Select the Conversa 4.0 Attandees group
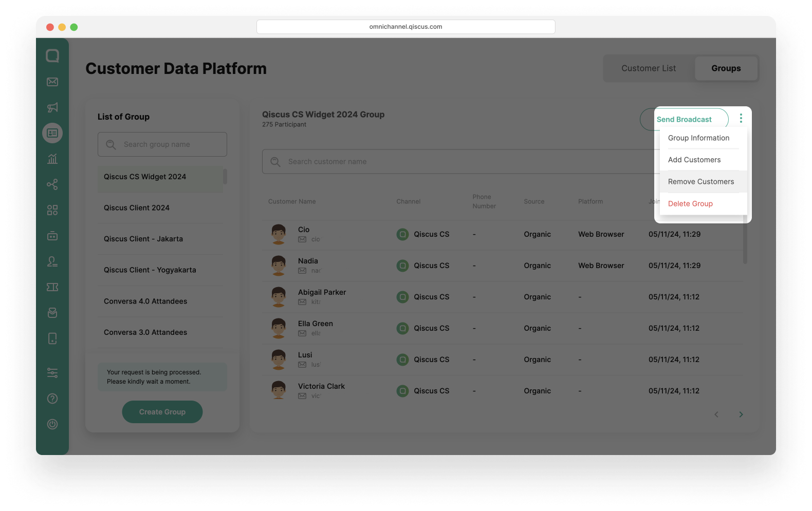This screenshot has height=511, width=812. pos(160,301)
